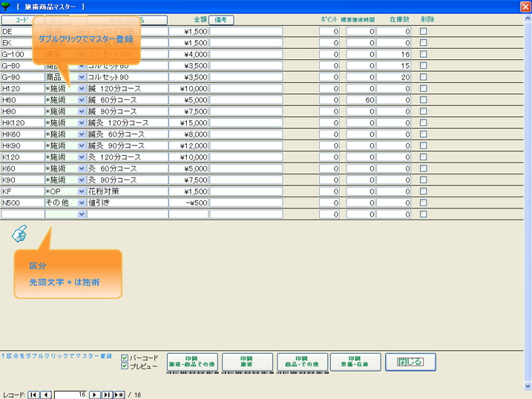Expand the 区分 dropdown for row N500
The height and width of the screenshot is (399, 532).
click(82, 202)
